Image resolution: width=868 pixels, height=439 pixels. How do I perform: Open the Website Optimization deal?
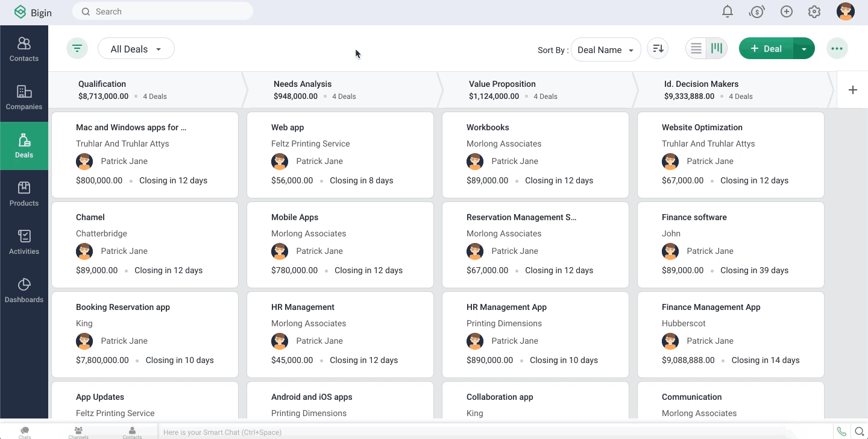click(x=702, y=127)
